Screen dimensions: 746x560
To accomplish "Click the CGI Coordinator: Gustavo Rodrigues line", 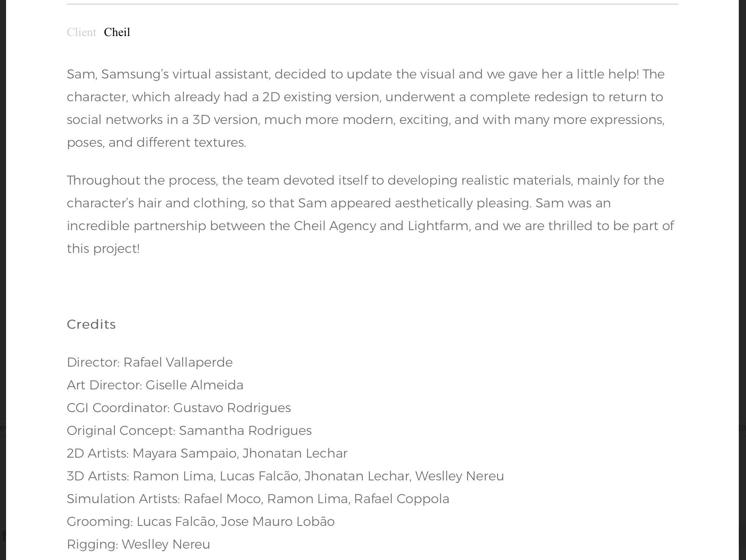I will pyautogui.click(x=179, y=408).
